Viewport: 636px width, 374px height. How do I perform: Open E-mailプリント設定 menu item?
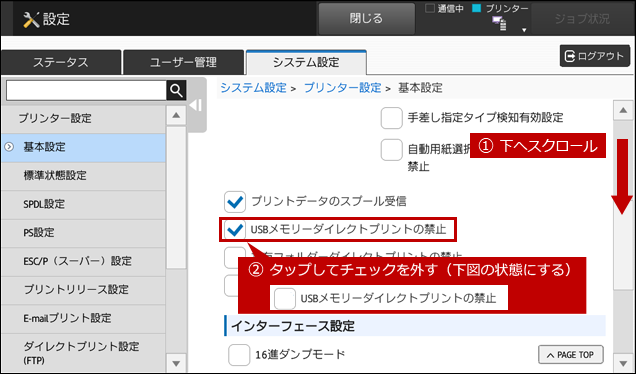point(83,318)
